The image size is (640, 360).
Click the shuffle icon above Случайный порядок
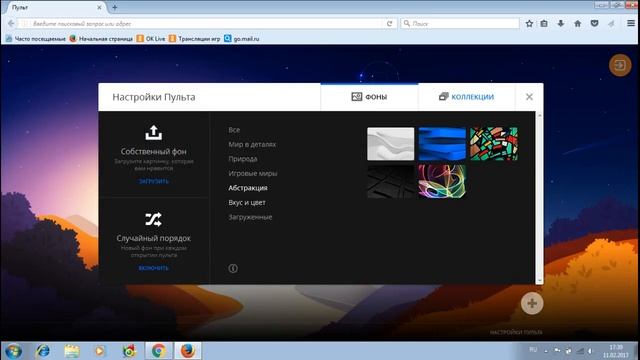click(153, 220)
